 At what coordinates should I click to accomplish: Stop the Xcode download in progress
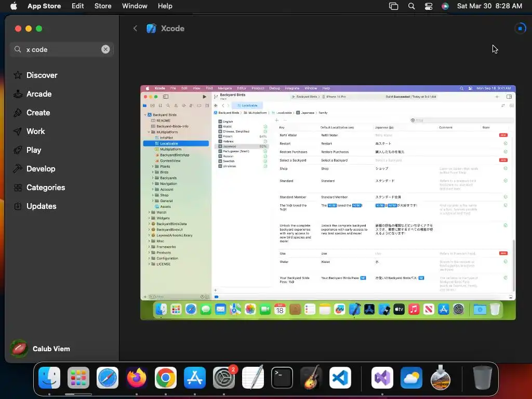(520, 28)
